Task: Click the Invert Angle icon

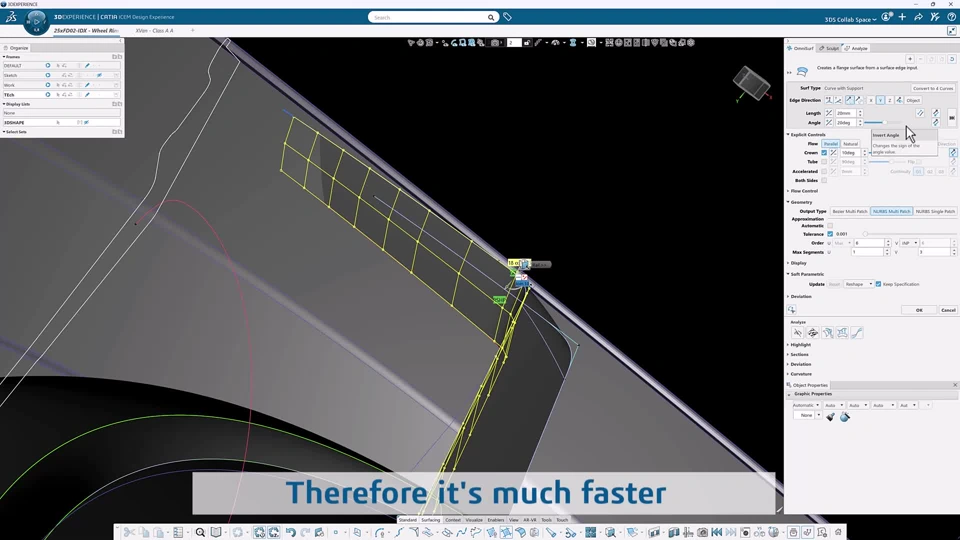Action: point(936,122)
